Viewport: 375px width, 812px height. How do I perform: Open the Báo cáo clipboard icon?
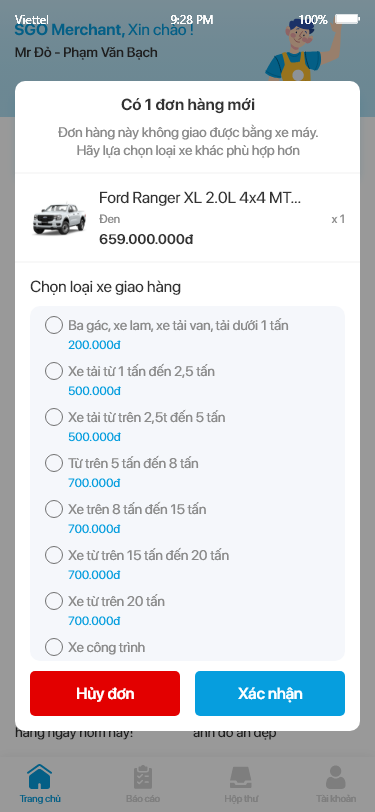142,777
